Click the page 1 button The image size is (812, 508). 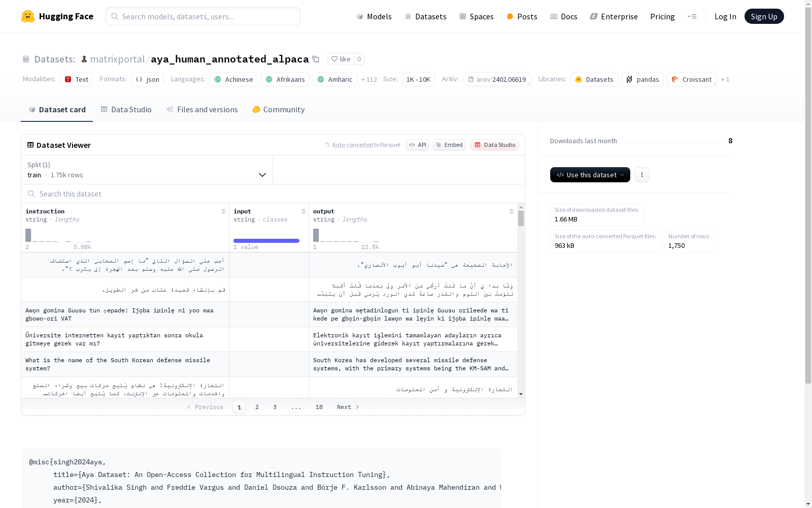tap(239, 407)
